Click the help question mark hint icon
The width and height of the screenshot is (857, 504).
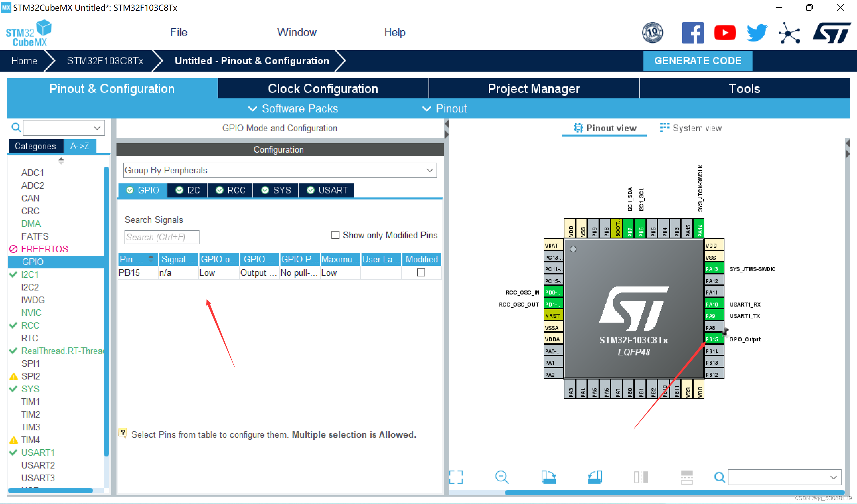(123, 433)
